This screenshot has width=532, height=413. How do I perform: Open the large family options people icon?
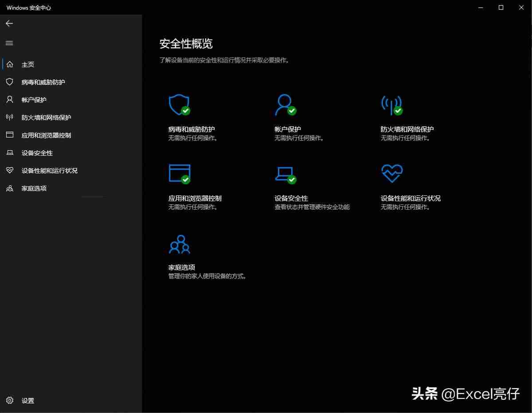180,244
